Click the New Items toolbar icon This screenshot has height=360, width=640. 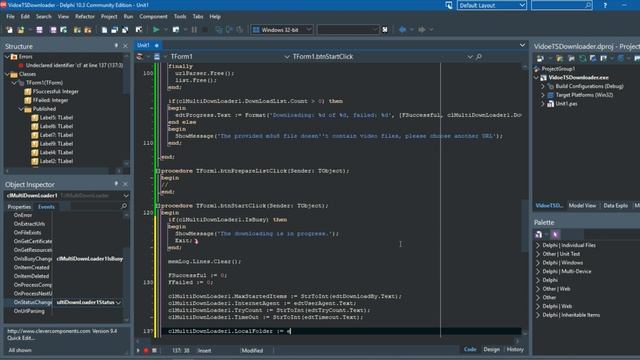point(9,30)
